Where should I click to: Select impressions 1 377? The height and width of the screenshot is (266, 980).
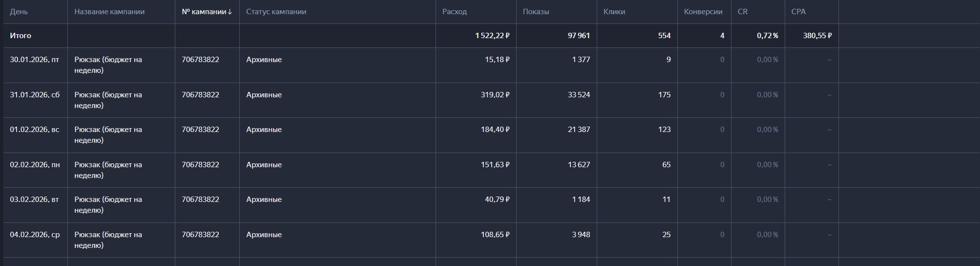pos(581,60)
